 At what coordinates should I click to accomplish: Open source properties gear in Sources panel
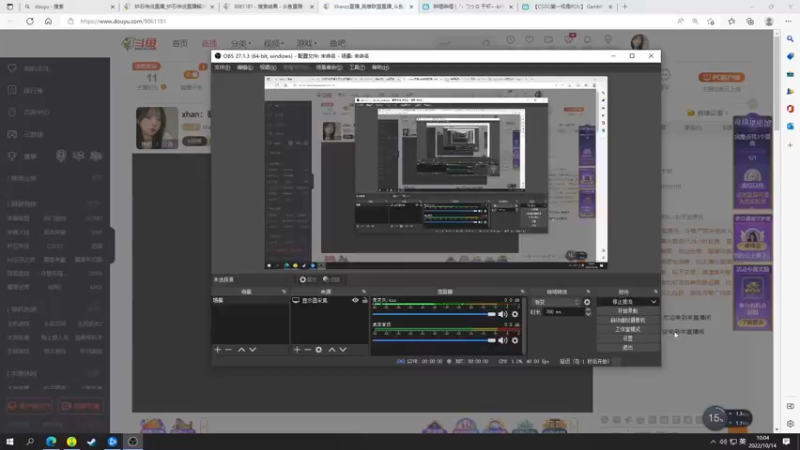[319, 349]
